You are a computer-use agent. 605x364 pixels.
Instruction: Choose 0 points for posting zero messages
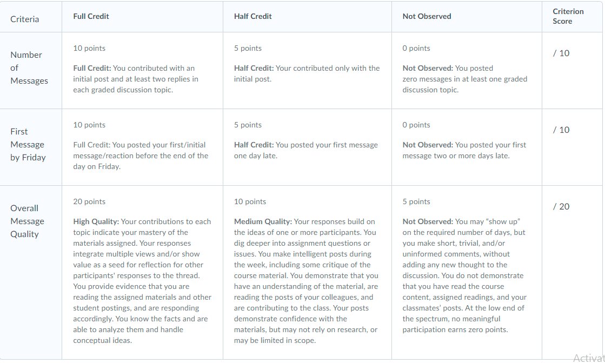pos(467,71)
